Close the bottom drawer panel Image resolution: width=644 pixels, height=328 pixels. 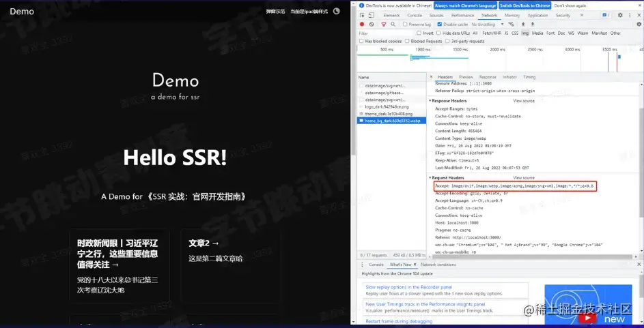click(x=639, y=265)
